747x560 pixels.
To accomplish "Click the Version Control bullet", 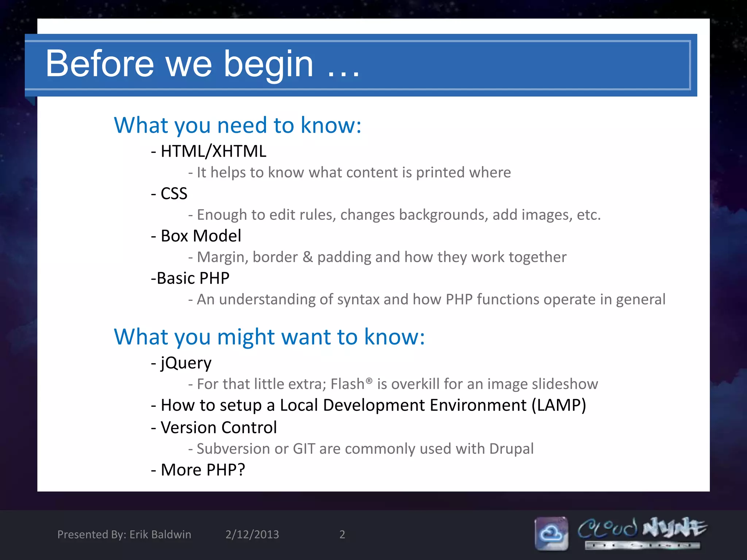I will (214, 427).
